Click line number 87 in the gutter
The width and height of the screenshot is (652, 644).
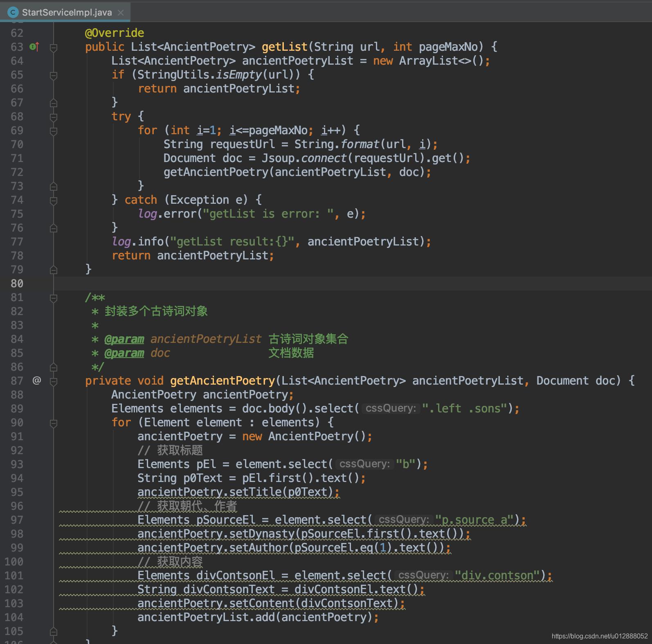tap(17, 381)
